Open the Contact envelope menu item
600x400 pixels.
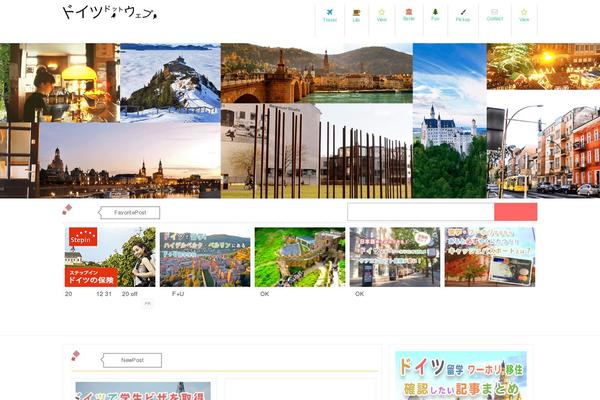pyautogui.click(x=494, y=16)
